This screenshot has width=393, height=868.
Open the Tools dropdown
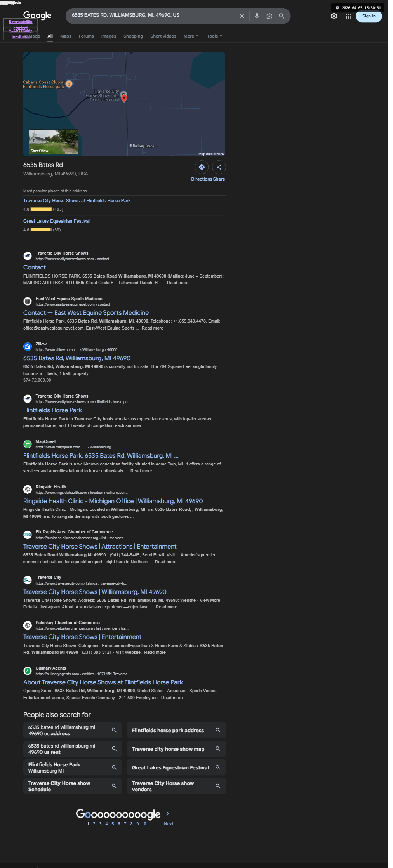pos(214,36)
